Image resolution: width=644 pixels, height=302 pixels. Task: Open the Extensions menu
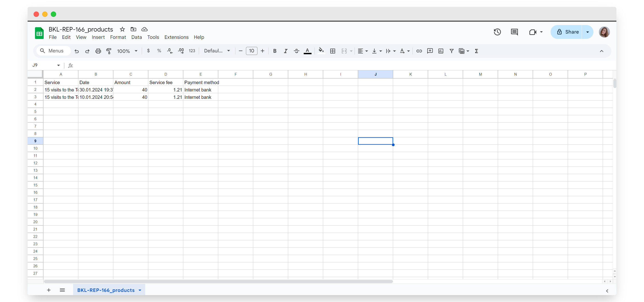click(x=176, y=37)
